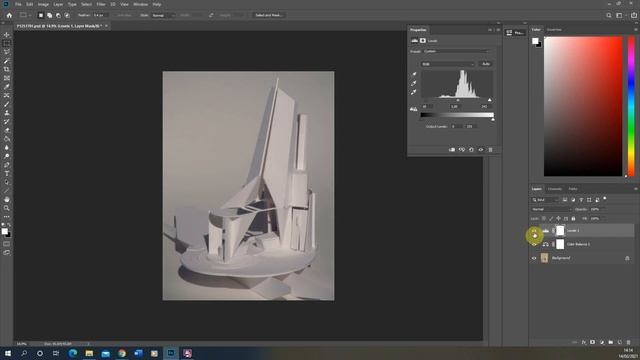Click the Select and Mask button
The image size is (640, 360).
click(x=268, y=15)
